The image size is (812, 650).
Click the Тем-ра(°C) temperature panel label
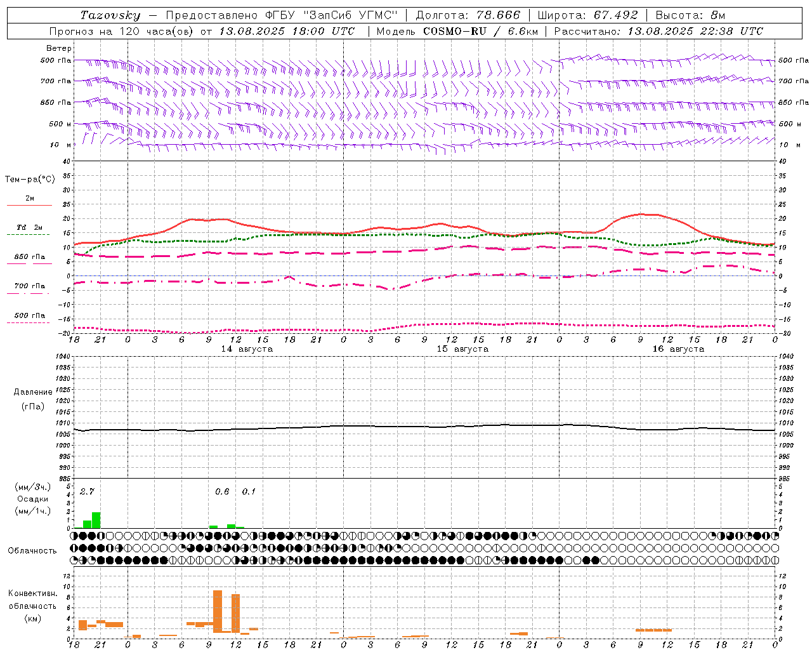30,180
